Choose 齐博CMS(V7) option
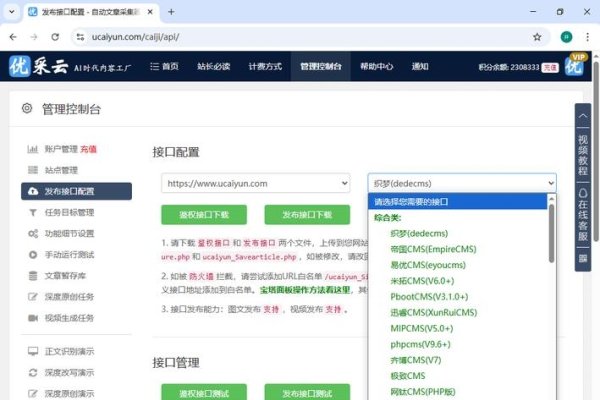This screenshot has width=600, height=400. click(x=416, y=360)
